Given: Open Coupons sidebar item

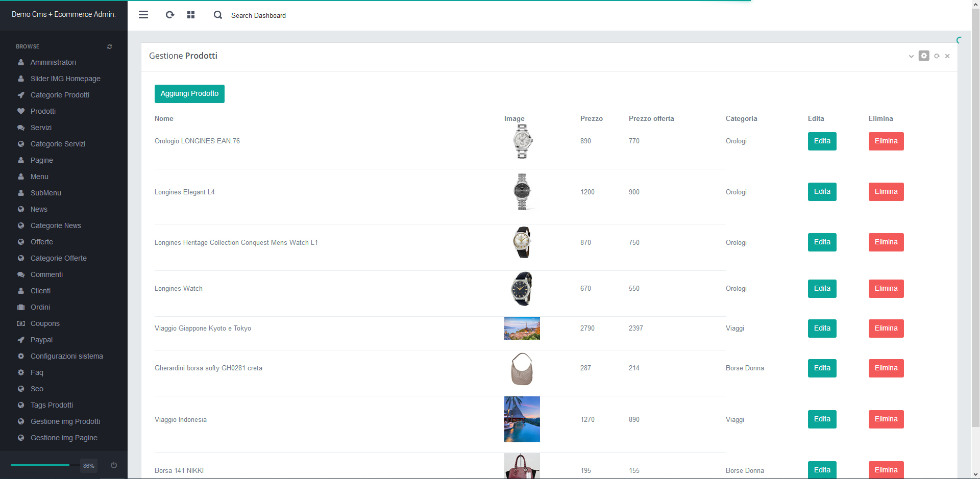Looking at the screenshot, I should (45, 323).
